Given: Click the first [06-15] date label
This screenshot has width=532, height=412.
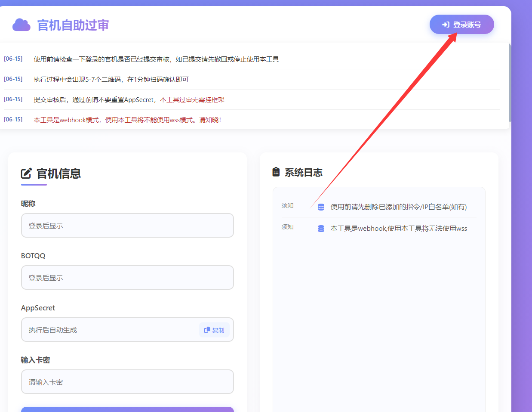Looking at the screenshot, I should (x=13, y=59).
